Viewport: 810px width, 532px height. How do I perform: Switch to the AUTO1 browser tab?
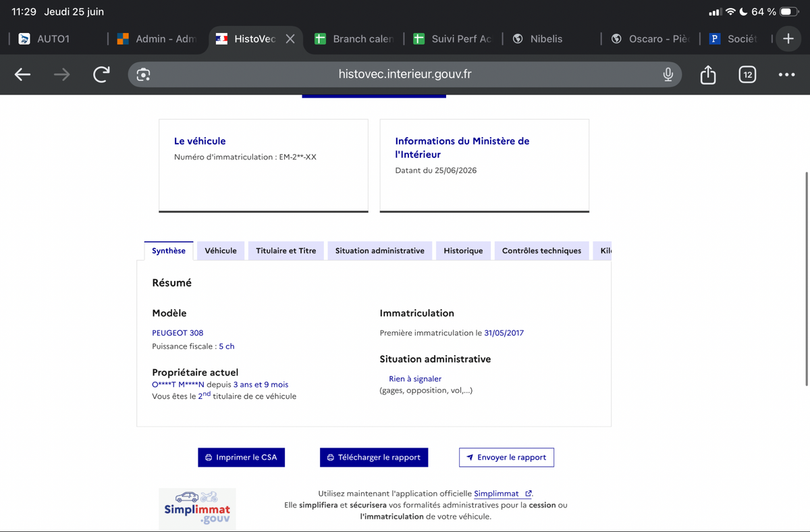(x=53, y=38)
